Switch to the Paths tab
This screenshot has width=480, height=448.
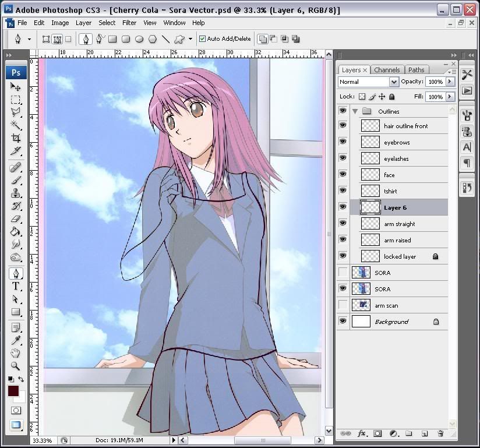(x=417, y=70)
